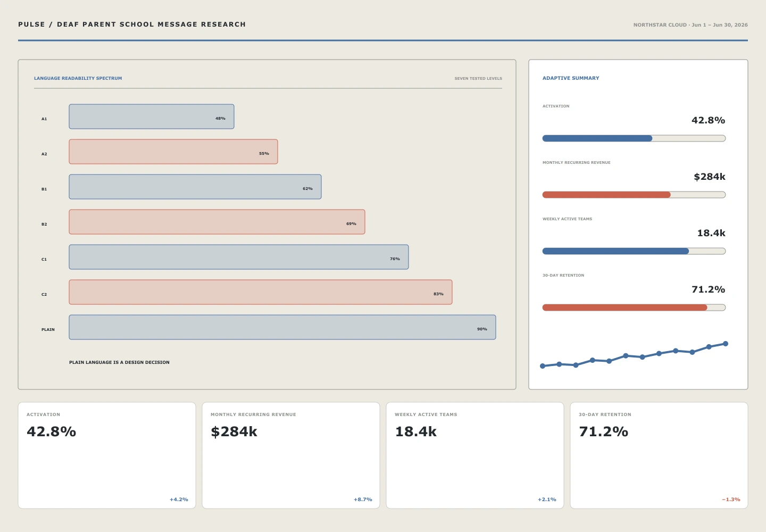Click the 30-Day Retention progress bar
Image resolution: width=766 pixels, height=532 pixels.
[634, 307]
